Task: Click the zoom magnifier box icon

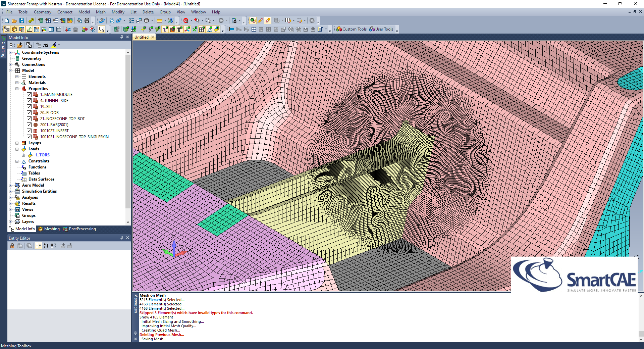Action: (111, 20)
